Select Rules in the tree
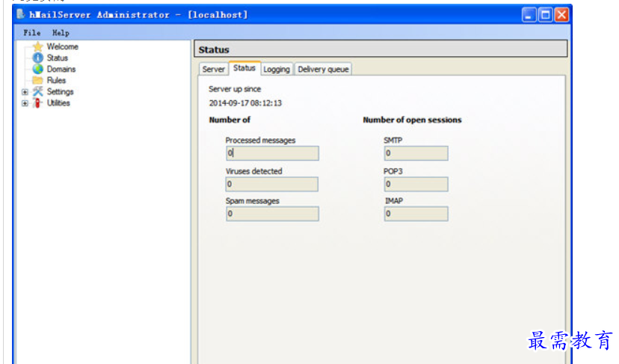Screen dimensions: 619x364 point(56,81)
